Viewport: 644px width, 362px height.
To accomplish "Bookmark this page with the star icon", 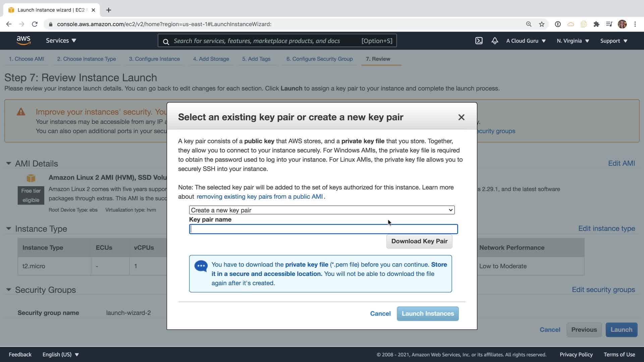I will pyautogui.click(x=542, y=24).
